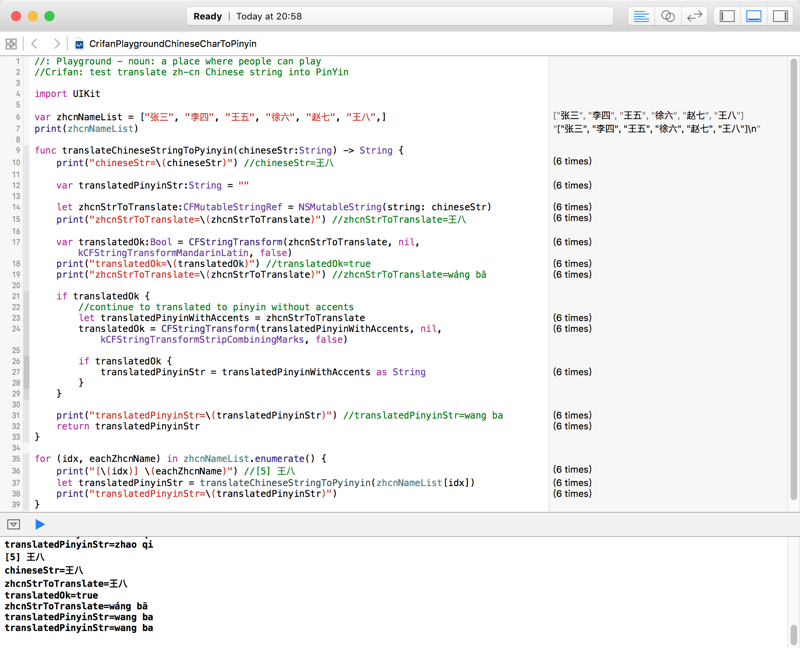Click the go forward arrow in jump bar
The image size is (800, 648).
pyautogui.click(x=56, y=44)
